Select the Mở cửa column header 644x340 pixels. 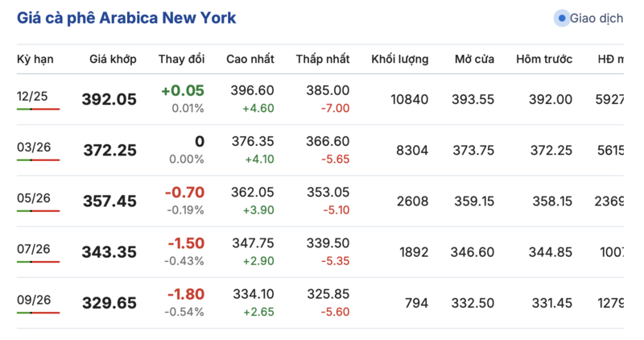click(474, 59)
